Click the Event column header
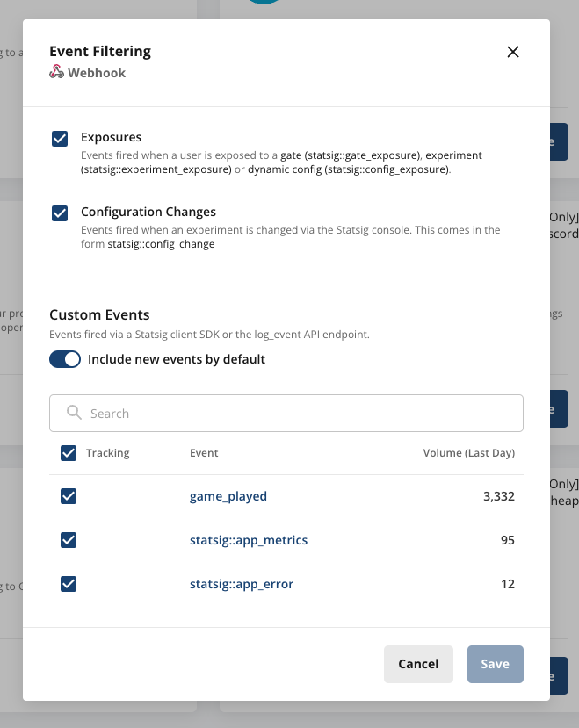This screenshot has height=728, width=579. (x=204, y=453)
